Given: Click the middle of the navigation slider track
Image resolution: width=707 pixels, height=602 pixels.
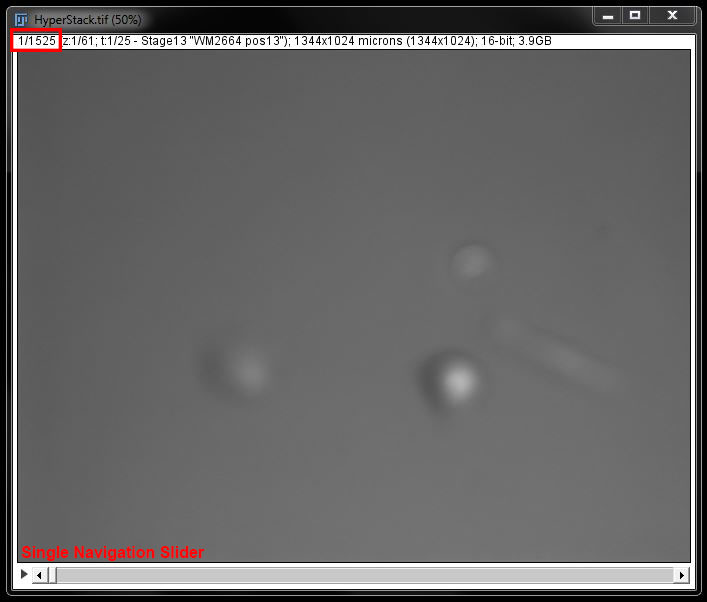Looking at the screenshot, I should tap(361, 575).
